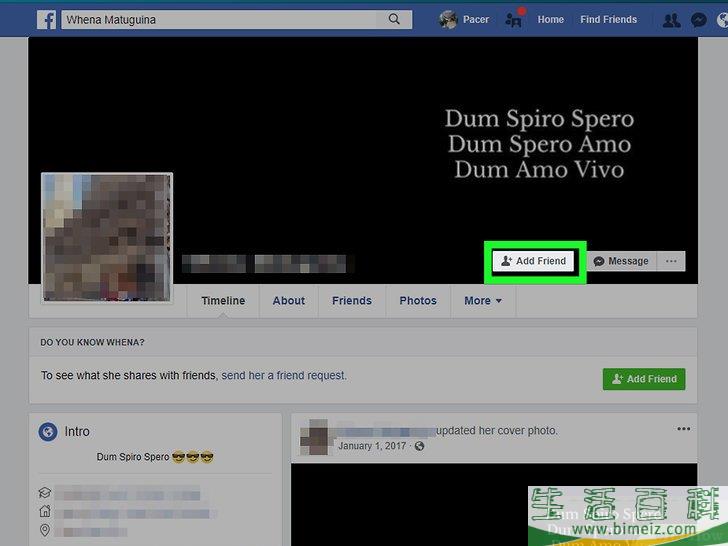
Task: Open the Pacer profile picture
Action: (448, 20)
